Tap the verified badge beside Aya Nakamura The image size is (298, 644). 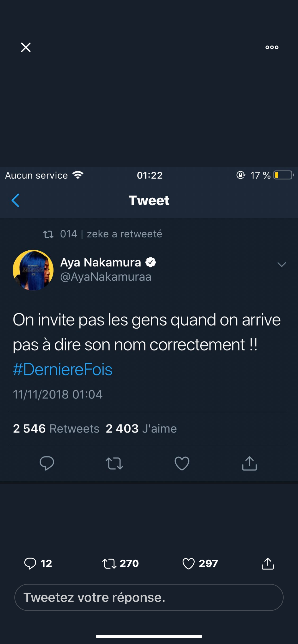tap(151, 262)
